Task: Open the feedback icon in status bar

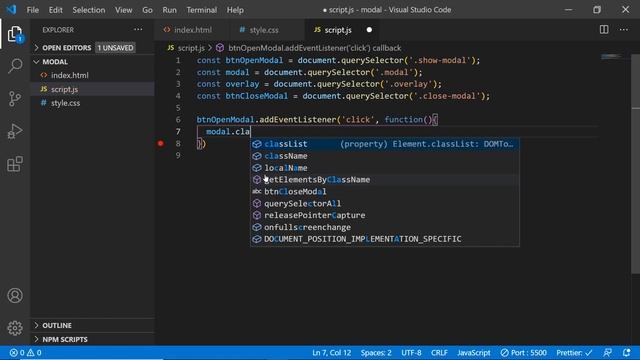Action: point(607,353)
